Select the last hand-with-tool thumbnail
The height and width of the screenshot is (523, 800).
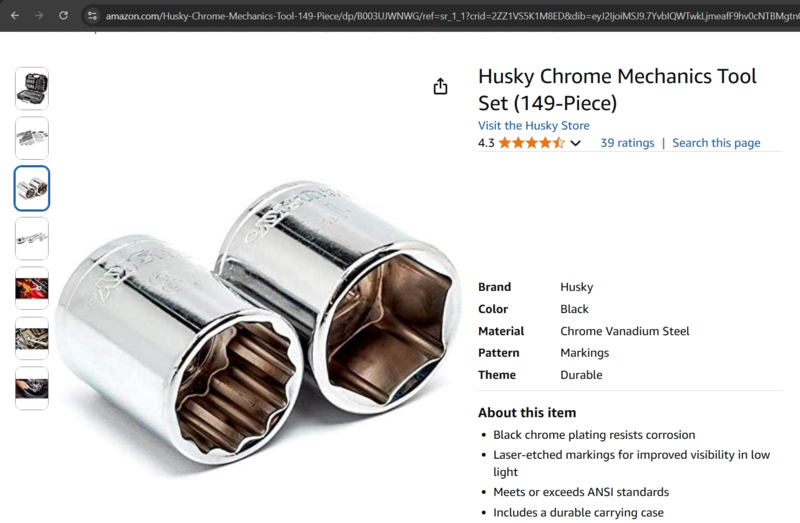click(32, 388)
